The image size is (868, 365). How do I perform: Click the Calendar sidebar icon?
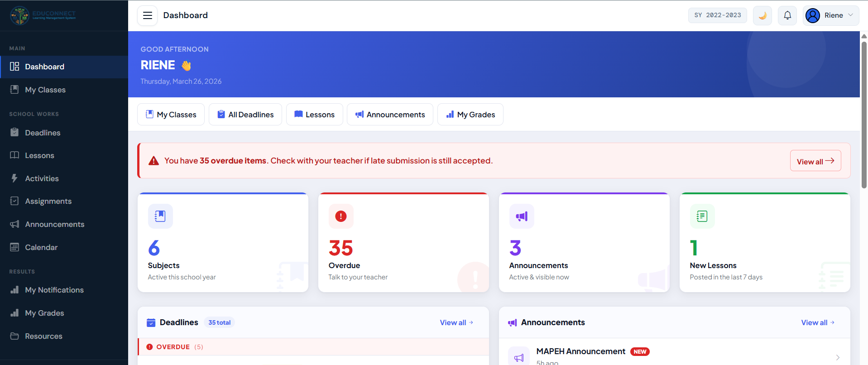coord(14,247)
